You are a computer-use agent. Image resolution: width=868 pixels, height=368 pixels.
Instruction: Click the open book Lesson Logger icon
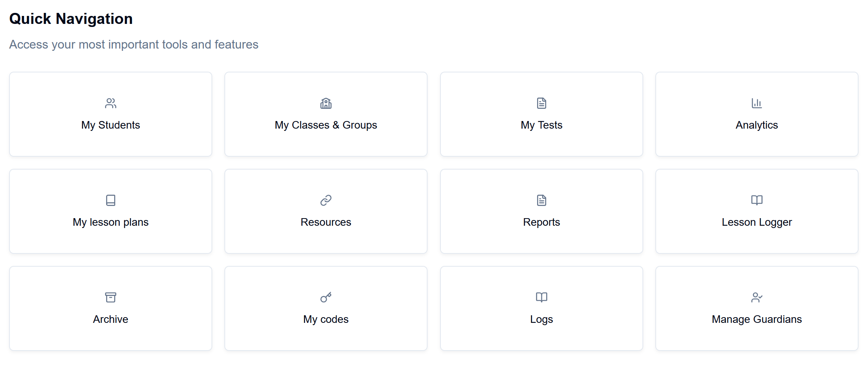[x=757, y=200]
